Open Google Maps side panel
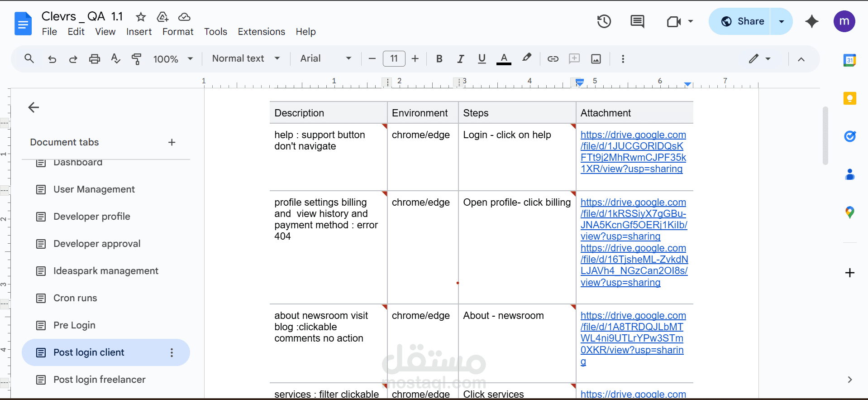Screen dimensions: 868x400 849,212
